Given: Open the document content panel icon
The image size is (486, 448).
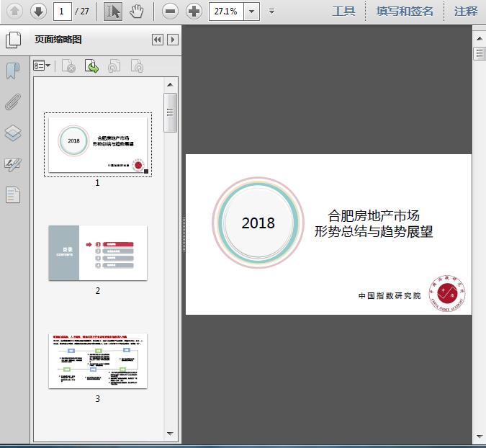Looking at the screenshot, I should (x=13, y=194).
